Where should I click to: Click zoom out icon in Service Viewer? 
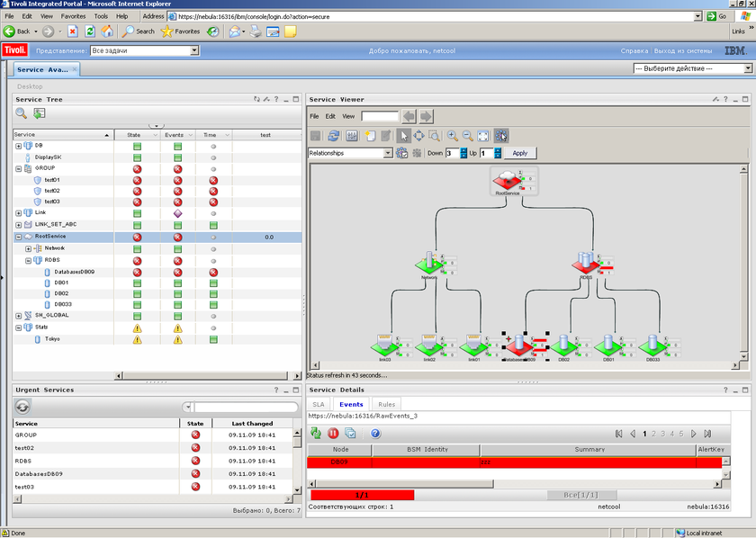468,136
